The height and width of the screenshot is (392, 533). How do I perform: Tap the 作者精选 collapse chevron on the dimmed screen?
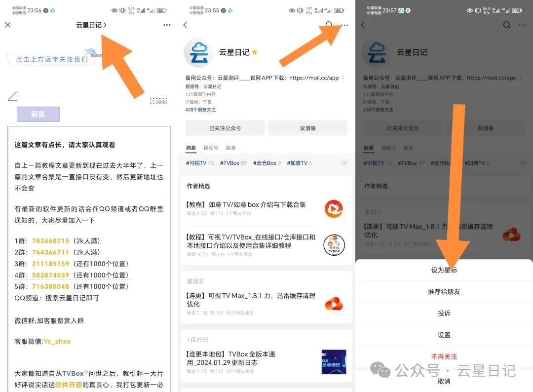click(520, 186)
